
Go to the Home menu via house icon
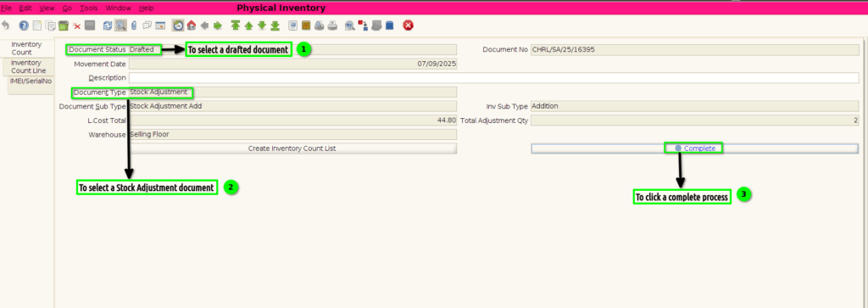pyautogui.click(x=191, y=25)
